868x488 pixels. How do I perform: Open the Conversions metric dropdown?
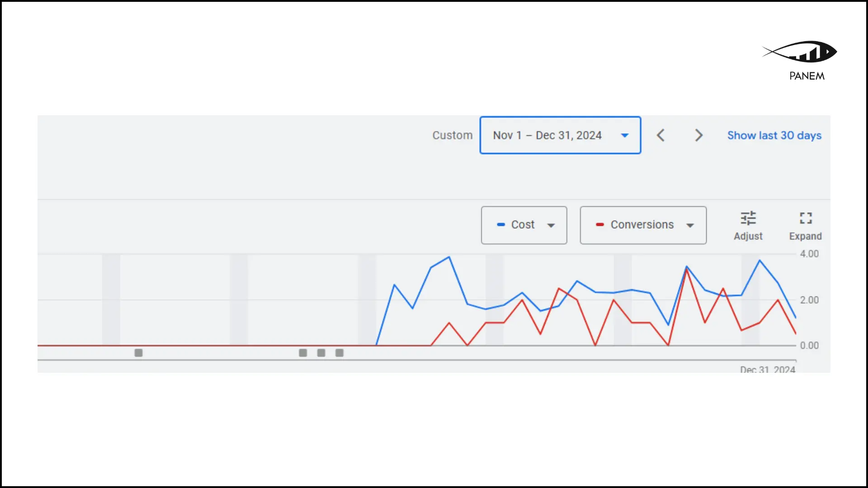point(643,225)
